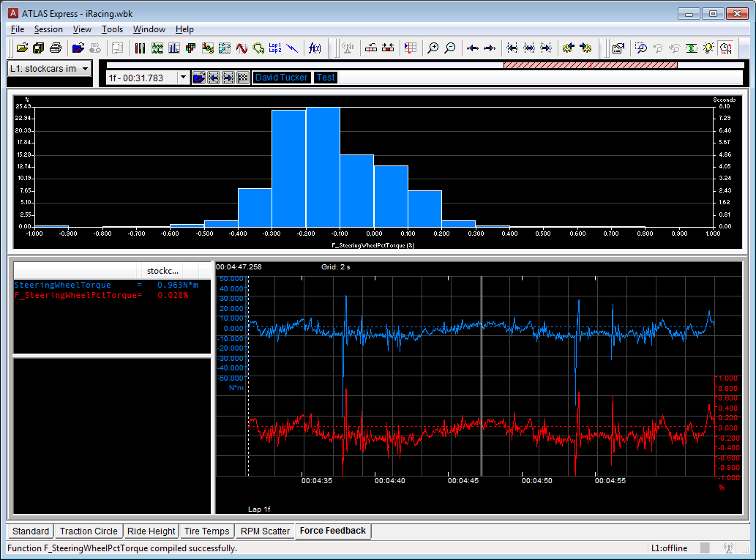The width and height of the screenshot is (756, 560).
Task: Click the red hatched lap region in timeline
Action: (x=590, y=65)
